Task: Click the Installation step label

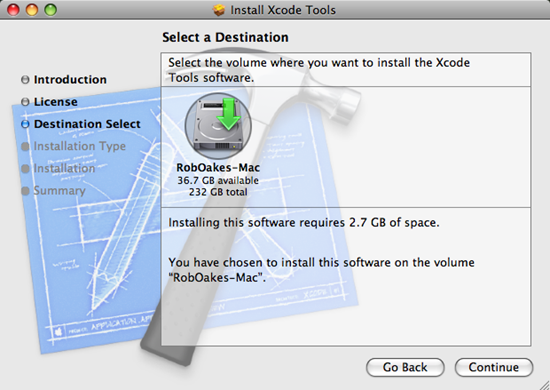Action: click(x=64, y=169)
